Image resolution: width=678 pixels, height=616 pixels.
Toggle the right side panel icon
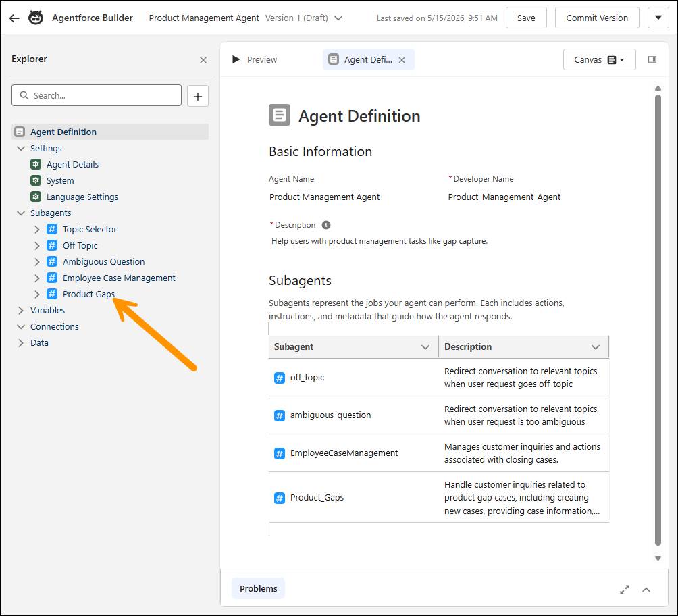click(652, 59)
